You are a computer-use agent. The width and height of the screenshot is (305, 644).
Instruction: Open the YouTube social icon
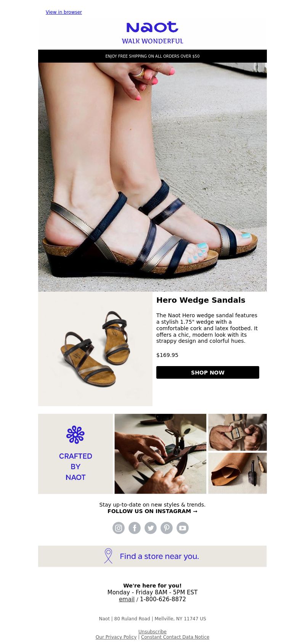click(183, 528)
